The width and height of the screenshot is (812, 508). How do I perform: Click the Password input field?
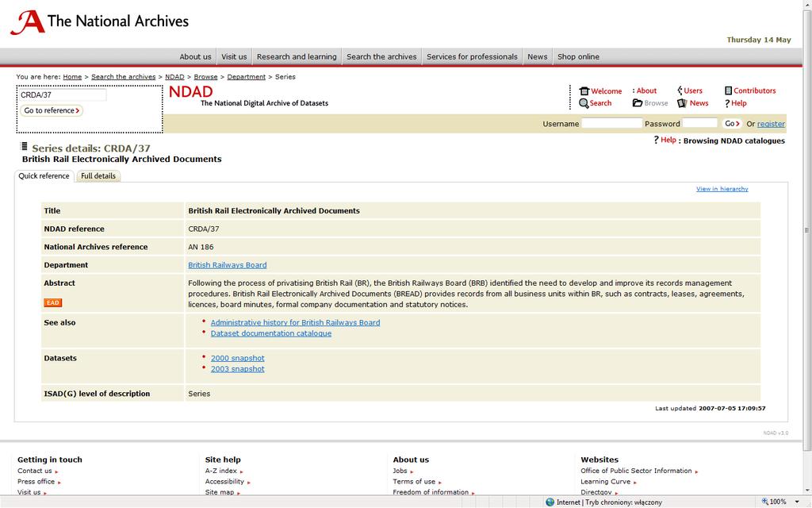click(699, 123)
